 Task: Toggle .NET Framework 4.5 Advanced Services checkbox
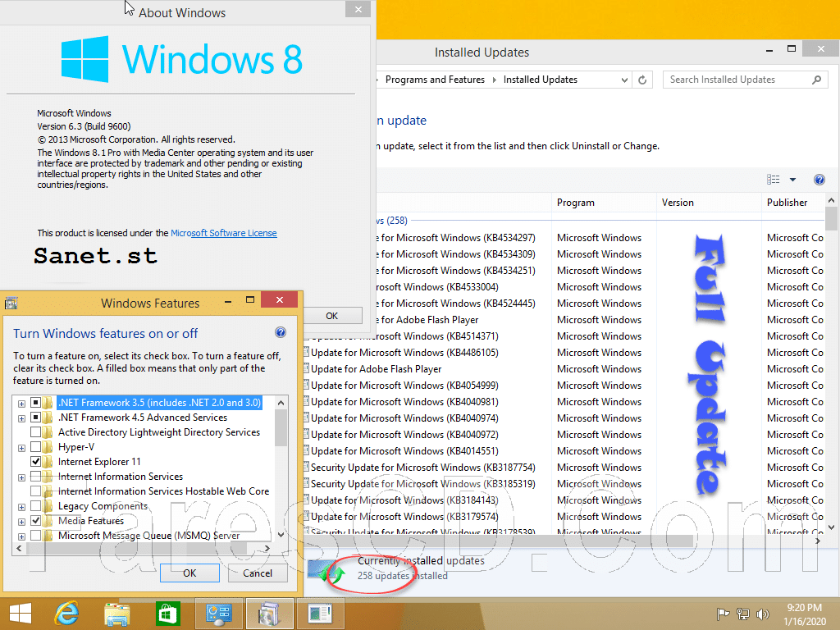click(x=35, y=418)
